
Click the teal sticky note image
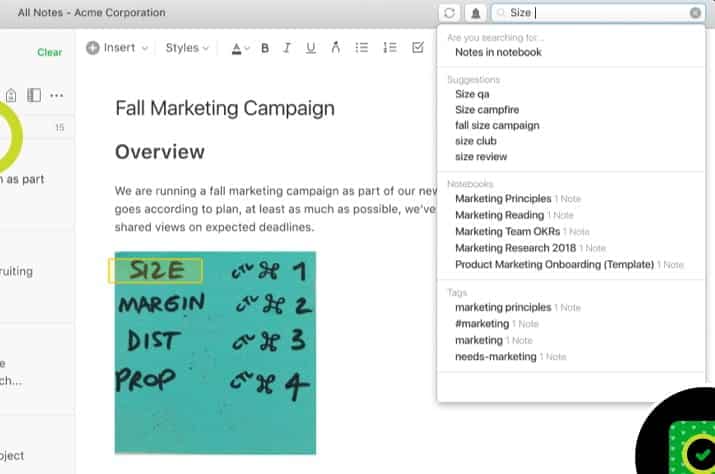click(x=215, y=353)
